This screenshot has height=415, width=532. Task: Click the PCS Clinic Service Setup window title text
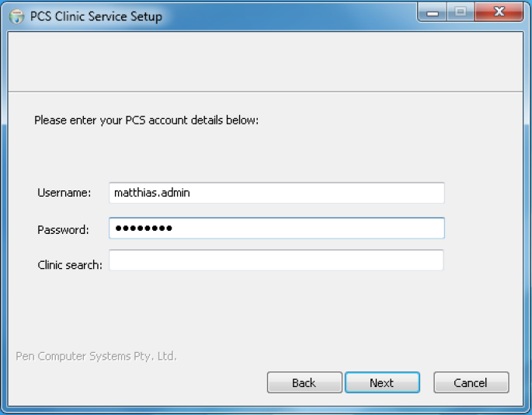point(96,16)
